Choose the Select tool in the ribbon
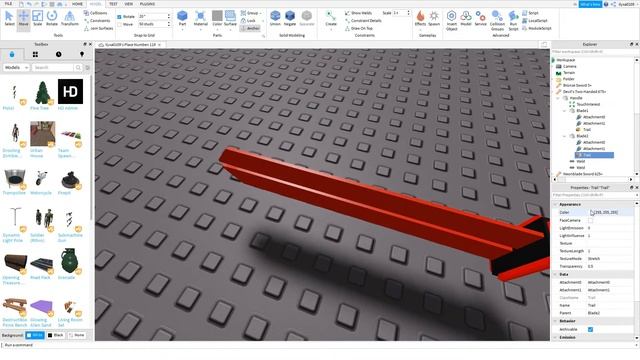Image resolution: width=640 pixels, height=360 pixels. [9, 19]
